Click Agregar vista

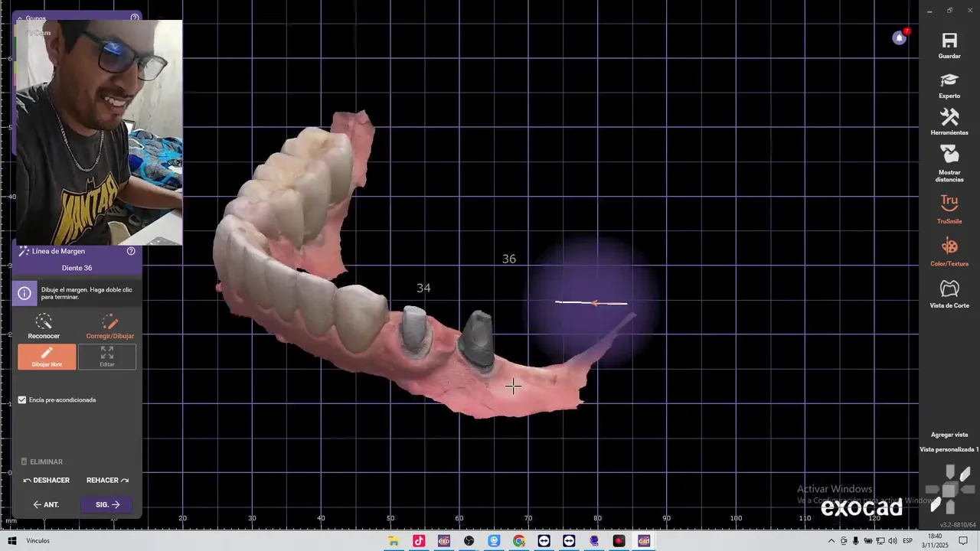pyautogui.click(x=949, y=435)
